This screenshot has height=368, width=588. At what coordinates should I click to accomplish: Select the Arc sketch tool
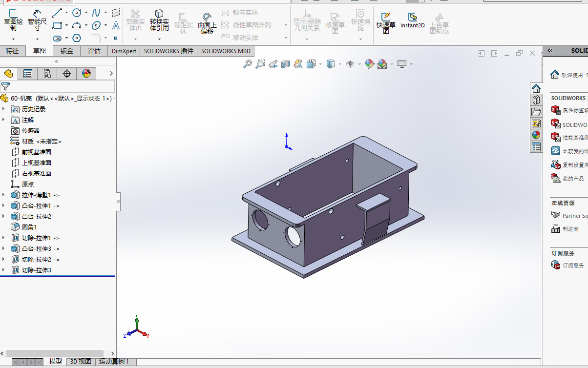click(x=77, y=25)
